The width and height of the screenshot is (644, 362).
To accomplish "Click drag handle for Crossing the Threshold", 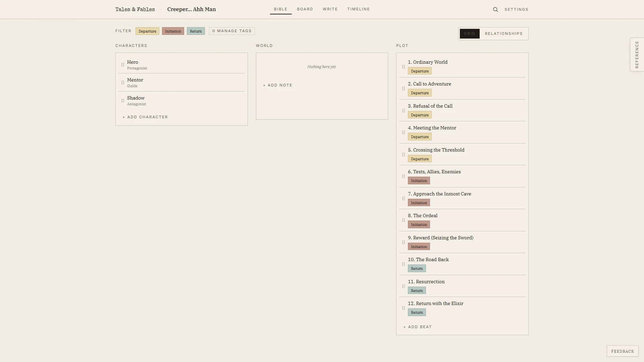I will coord(404,155).
